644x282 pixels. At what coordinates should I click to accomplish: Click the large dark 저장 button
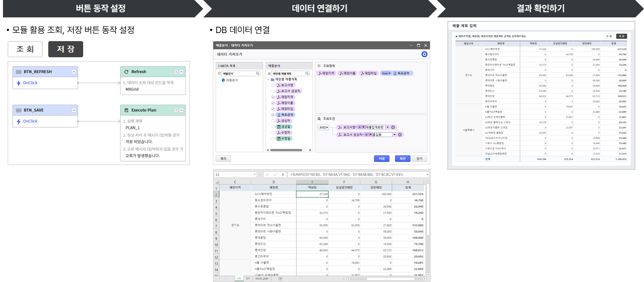click(x=66, y=49)
